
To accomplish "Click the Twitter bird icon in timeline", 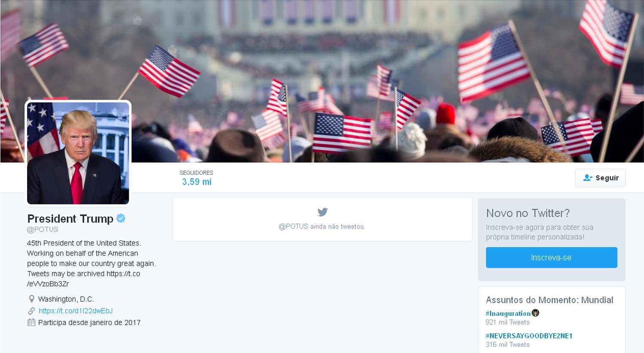I will coord(322,212).
